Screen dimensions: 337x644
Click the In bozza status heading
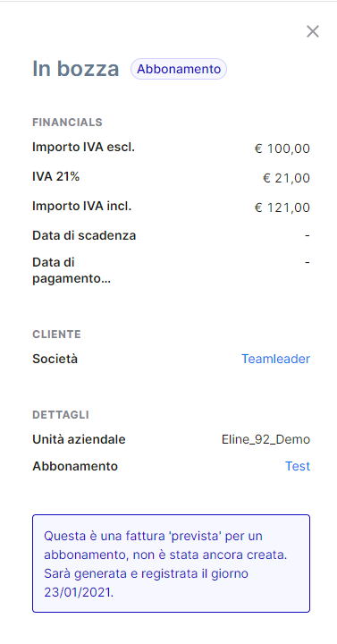75,69
